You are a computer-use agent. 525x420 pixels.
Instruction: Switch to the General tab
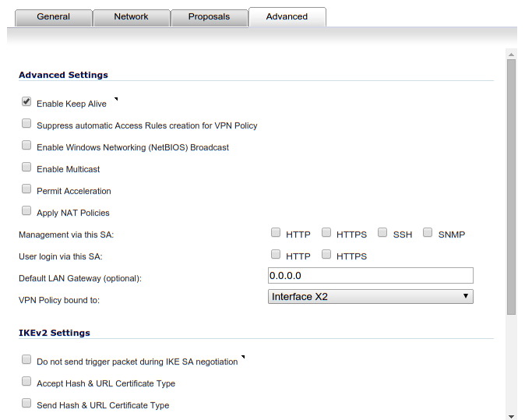pyautogui.click(x=53, y=16)
